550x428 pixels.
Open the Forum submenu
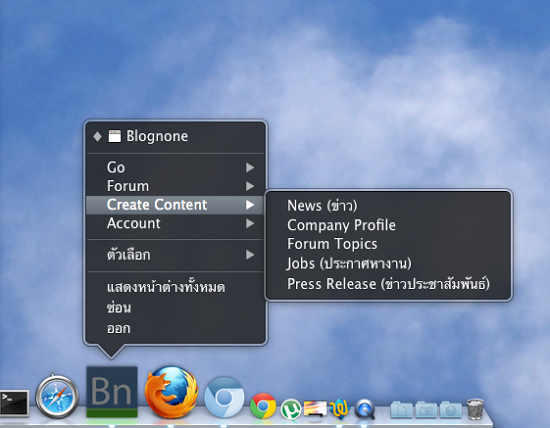pos(175,186)
